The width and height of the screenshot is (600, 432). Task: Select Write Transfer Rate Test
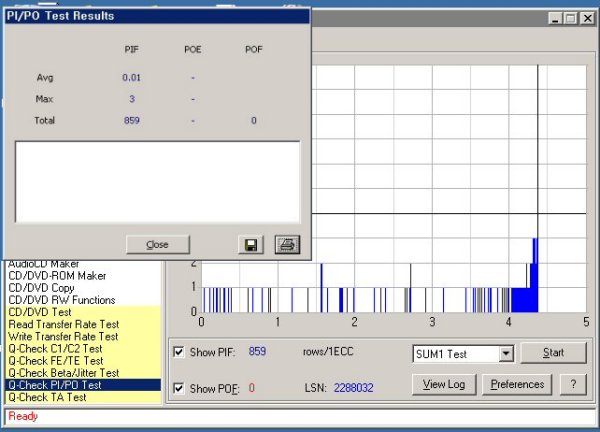[83, 336]
